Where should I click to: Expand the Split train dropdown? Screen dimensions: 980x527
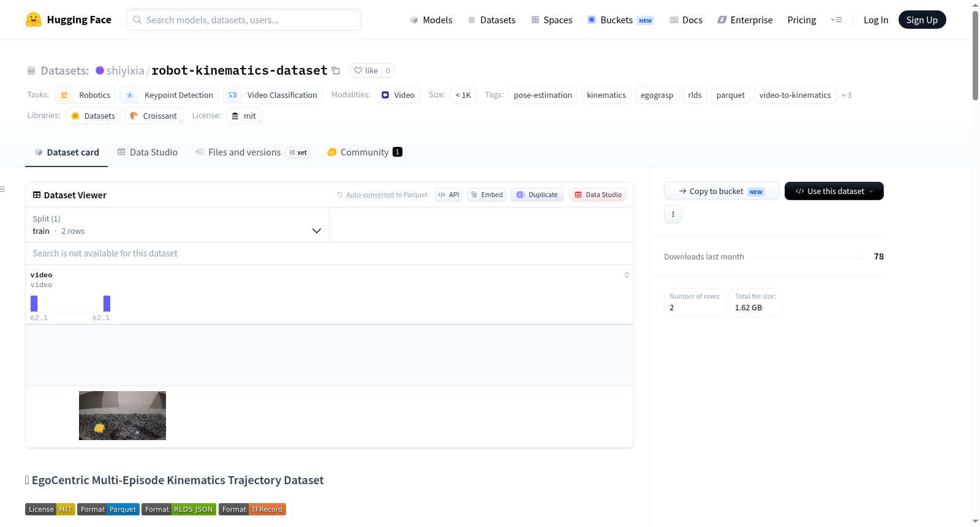coord(177,225)
